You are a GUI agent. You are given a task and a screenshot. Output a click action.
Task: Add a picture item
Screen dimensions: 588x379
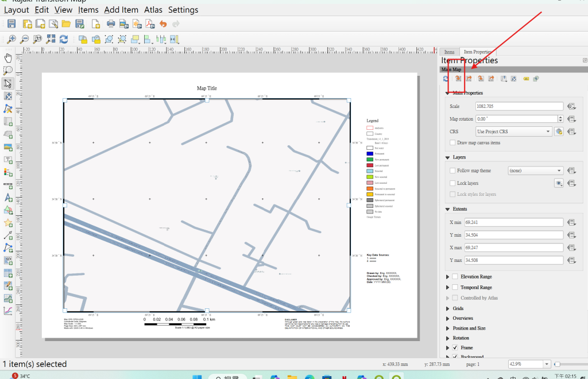[8, 147]
